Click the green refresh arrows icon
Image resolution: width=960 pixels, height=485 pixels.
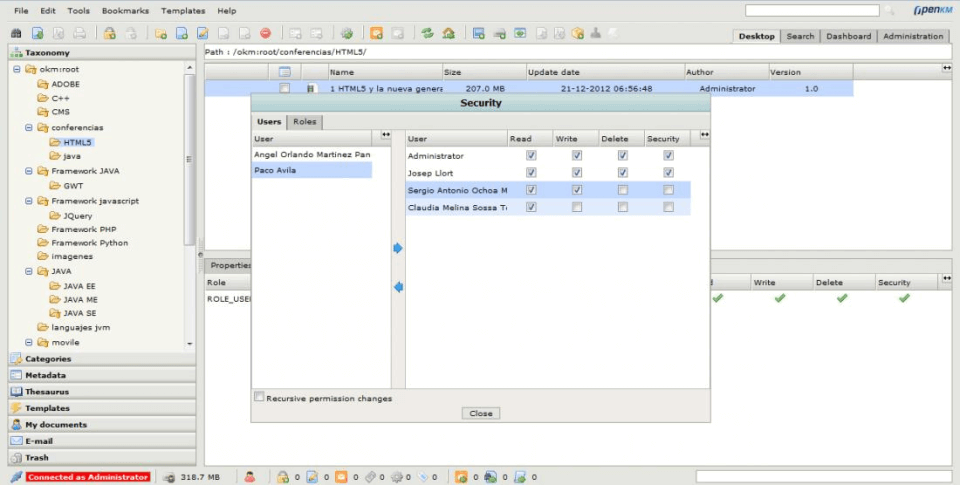427,34
